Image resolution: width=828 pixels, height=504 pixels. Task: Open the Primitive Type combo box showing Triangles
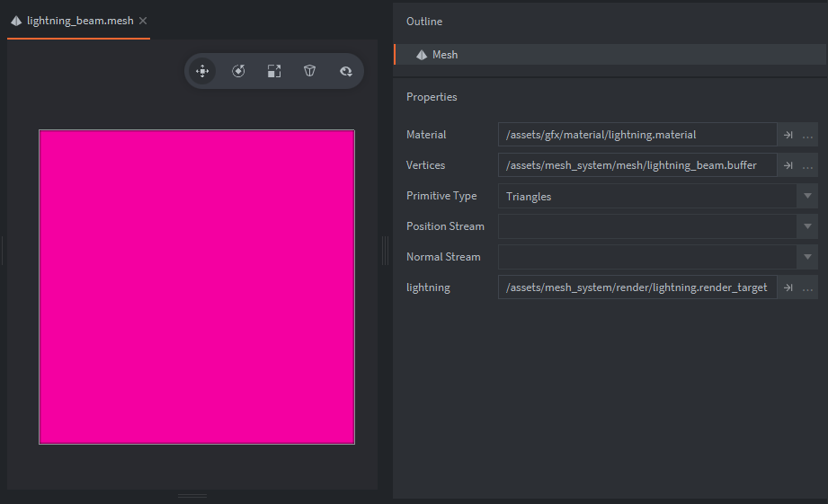tap(657, 196)
